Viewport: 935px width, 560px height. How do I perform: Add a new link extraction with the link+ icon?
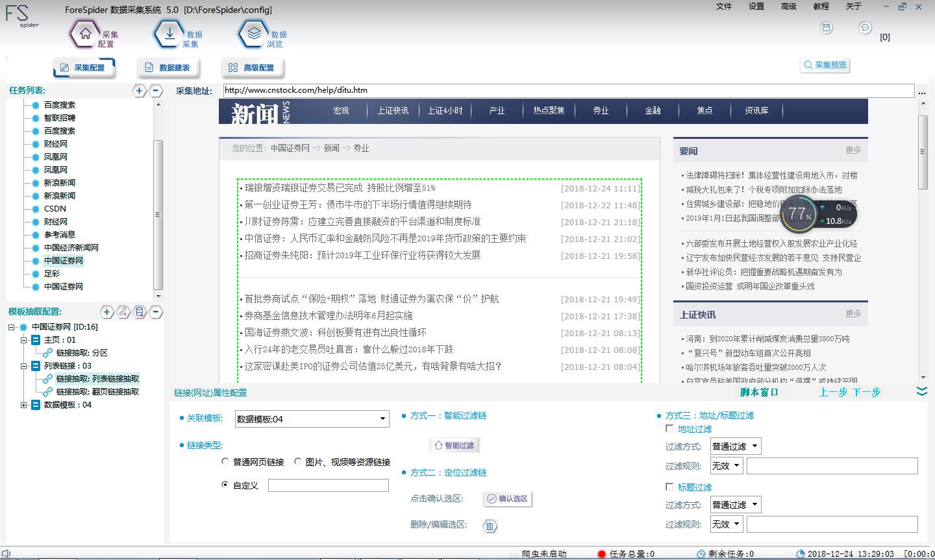point(123,312)
